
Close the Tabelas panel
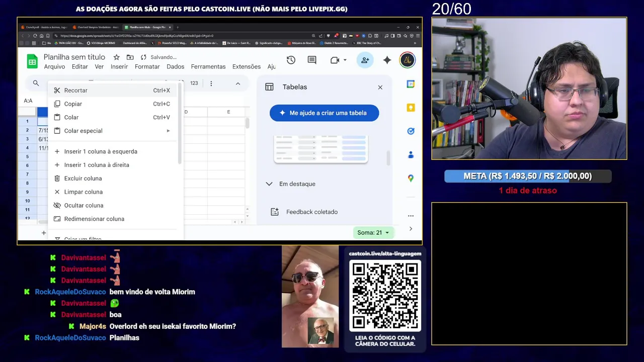click(380, 87)
